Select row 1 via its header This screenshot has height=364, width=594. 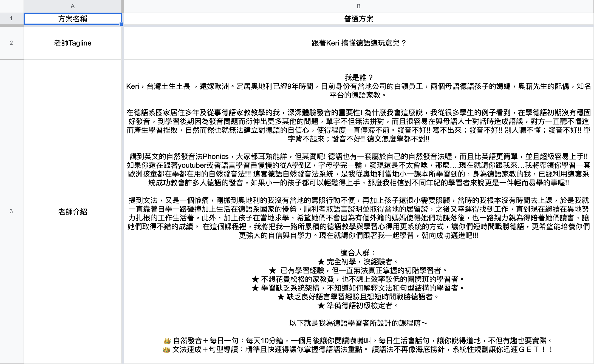[x=11, y=18]
